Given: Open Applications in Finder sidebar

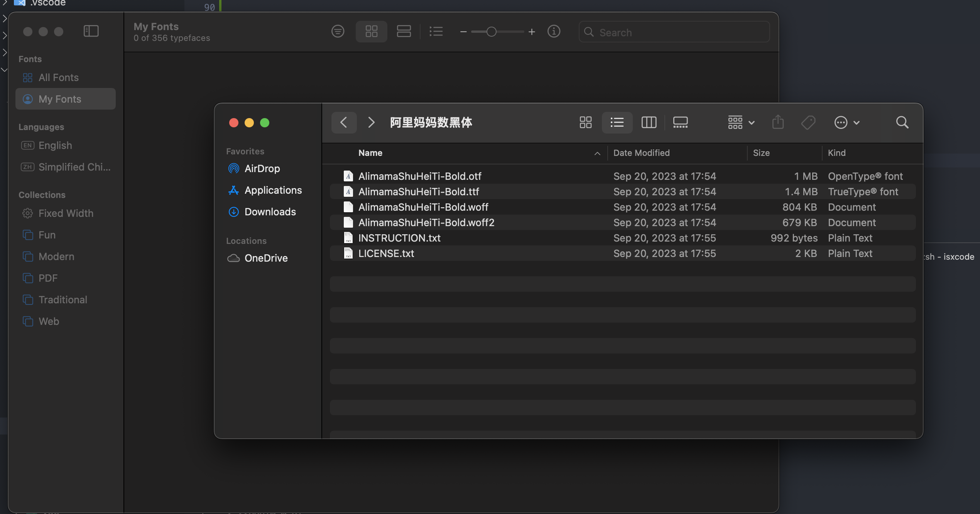Looking at the screenshot, I should coord(265,190).
